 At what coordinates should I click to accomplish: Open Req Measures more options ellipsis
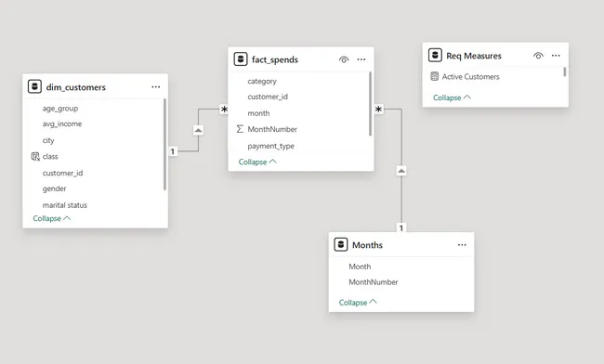pos(556,56)
